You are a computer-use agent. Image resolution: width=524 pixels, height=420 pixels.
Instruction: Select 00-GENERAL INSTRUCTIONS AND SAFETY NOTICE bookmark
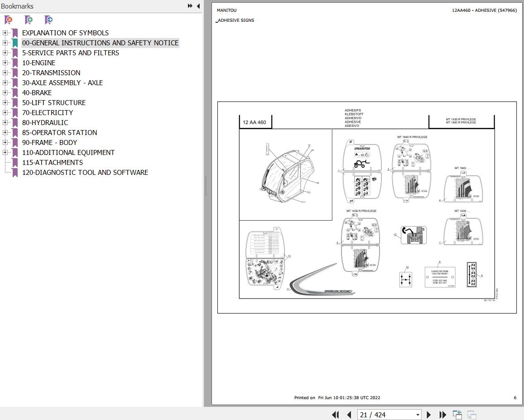100,43
